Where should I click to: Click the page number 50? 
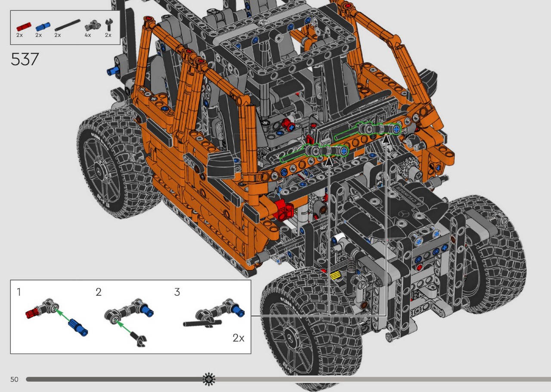[x=14, y=379]
